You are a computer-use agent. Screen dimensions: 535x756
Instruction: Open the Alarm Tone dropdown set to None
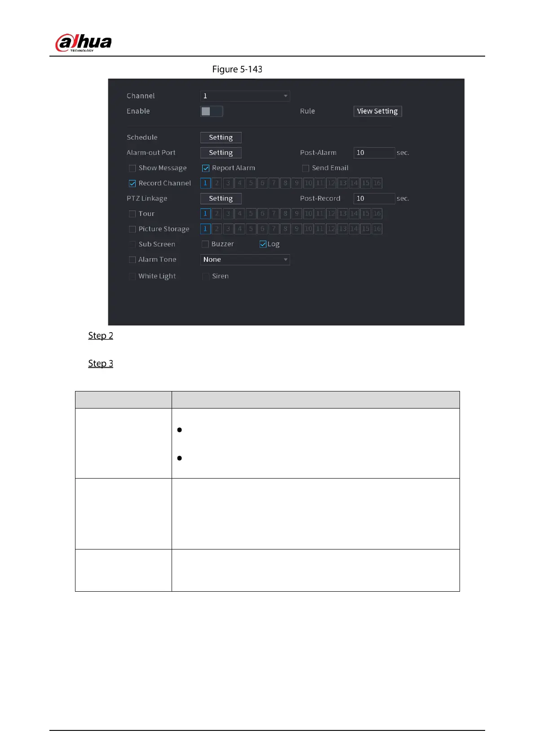(x=245, y=259)
